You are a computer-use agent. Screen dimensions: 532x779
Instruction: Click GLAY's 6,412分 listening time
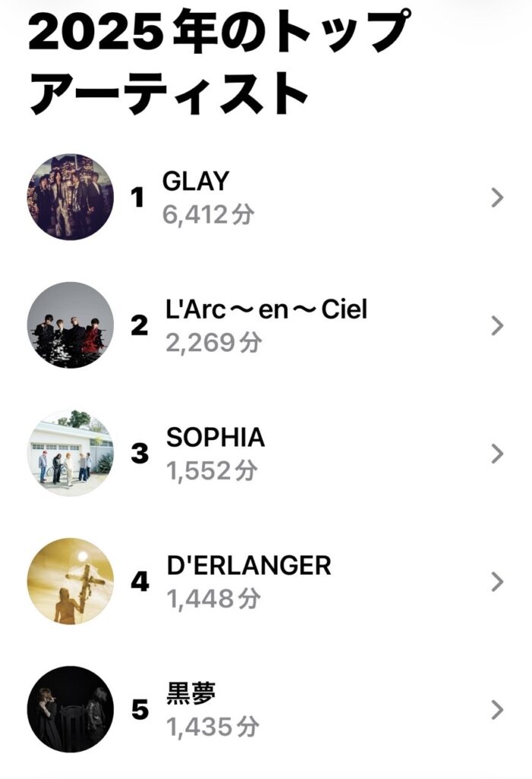(x=208, y=215)
